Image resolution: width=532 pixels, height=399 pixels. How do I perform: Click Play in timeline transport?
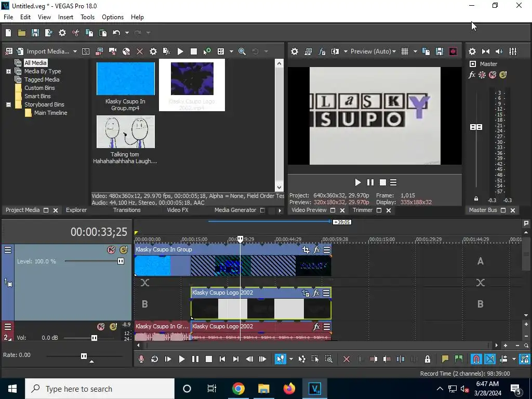(x=181, y=359)
